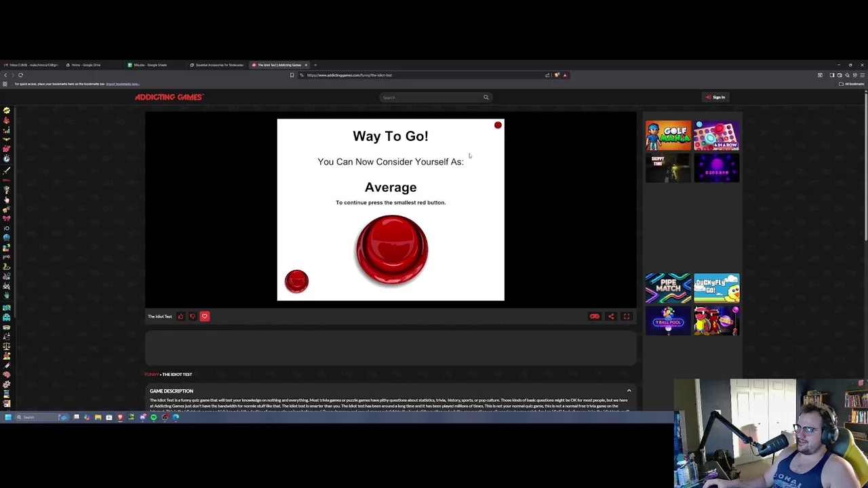This screenshot has height=488, width=868.
Task: Click the search magnifier icon
Action: pos(486,98)
